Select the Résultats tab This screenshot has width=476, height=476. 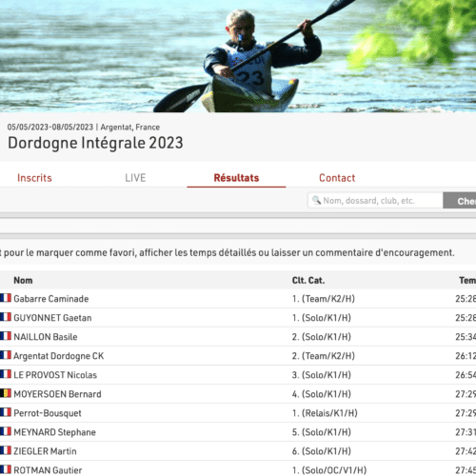[236, 178]
